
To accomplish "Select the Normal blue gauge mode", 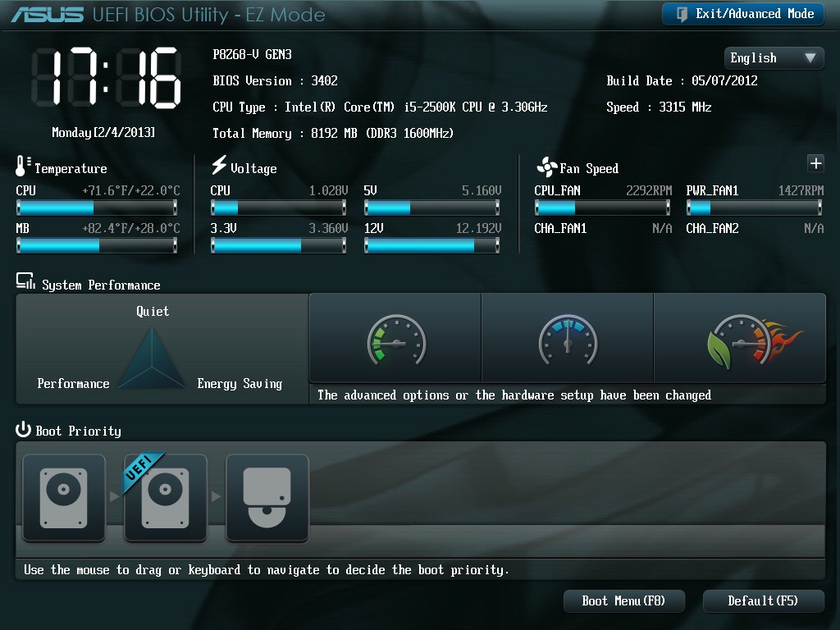I will (x=568, y=339).
